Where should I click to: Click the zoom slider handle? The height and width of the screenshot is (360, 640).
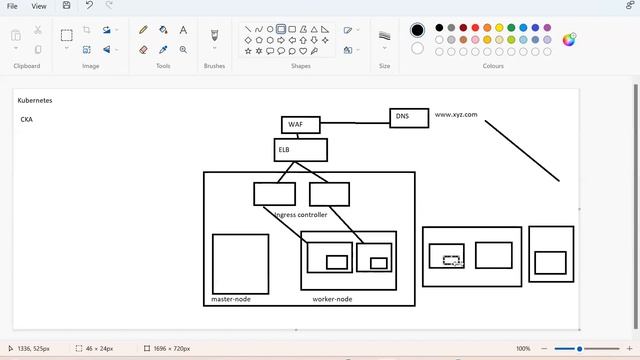579,349
